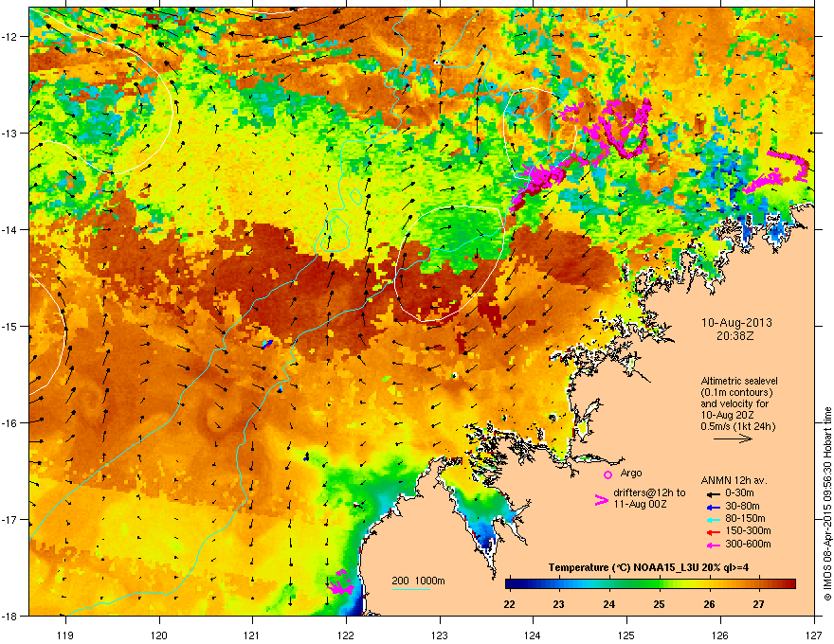Viewport: 834px width, 644px height.
Task: Click the latitude axis label -16
Action: point(10,423)
